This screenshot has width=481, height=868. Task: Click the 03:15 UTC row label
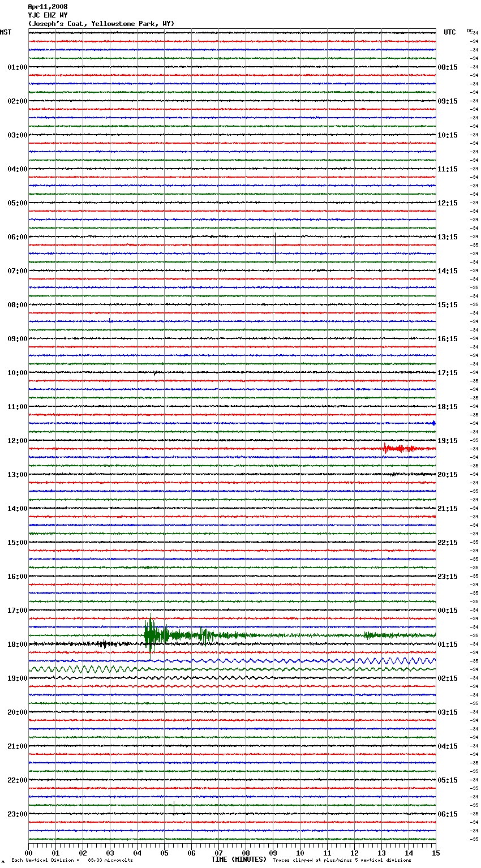click(x=448, y=712)
